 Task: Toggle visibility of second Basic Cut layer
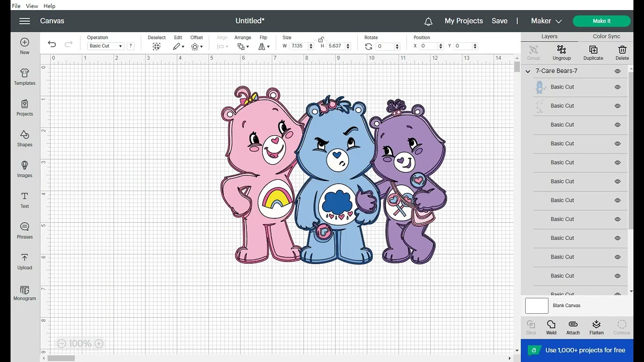[617, 106]
